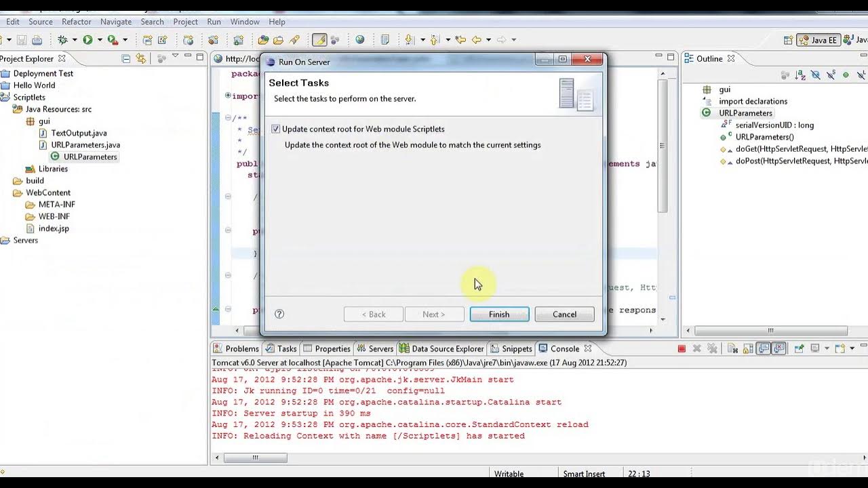
Task: Close the Console tab
Action: 588,348
